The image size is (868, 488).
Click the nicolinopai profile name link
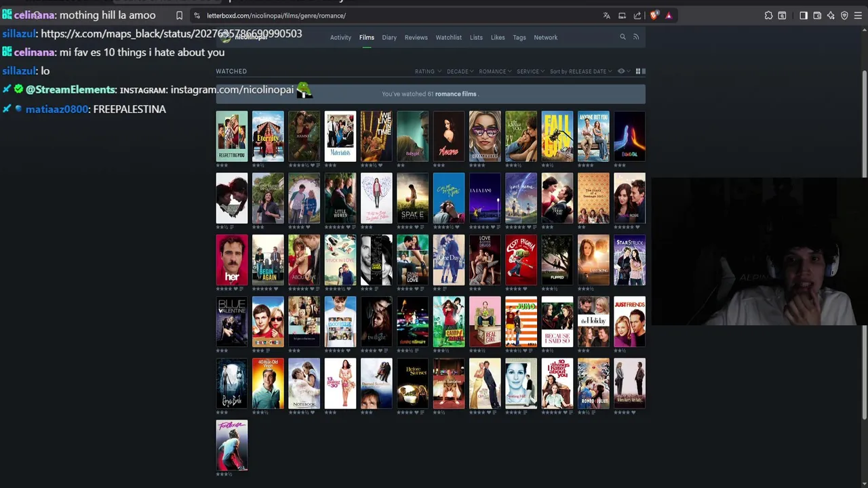click(x=251, y=37)
